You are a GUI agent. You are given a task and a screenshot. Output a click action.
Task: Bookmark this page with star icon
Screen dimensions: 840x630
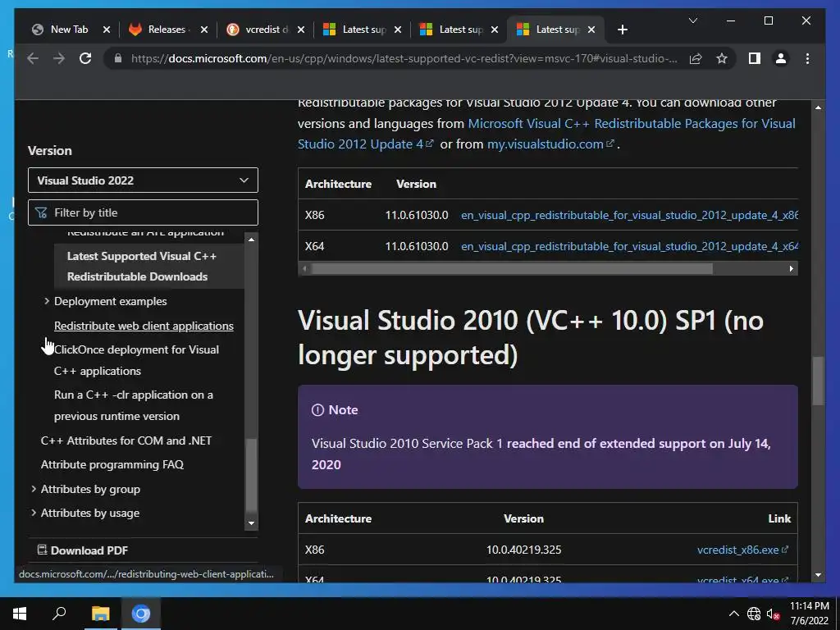pyautogui.click(x=722, y=58)
